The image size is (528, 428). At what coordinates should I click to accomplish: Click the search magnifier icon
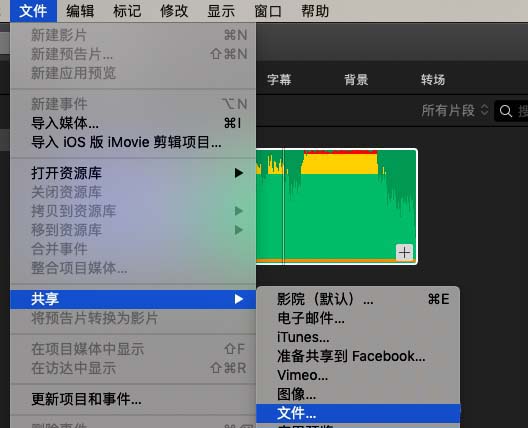506,111
